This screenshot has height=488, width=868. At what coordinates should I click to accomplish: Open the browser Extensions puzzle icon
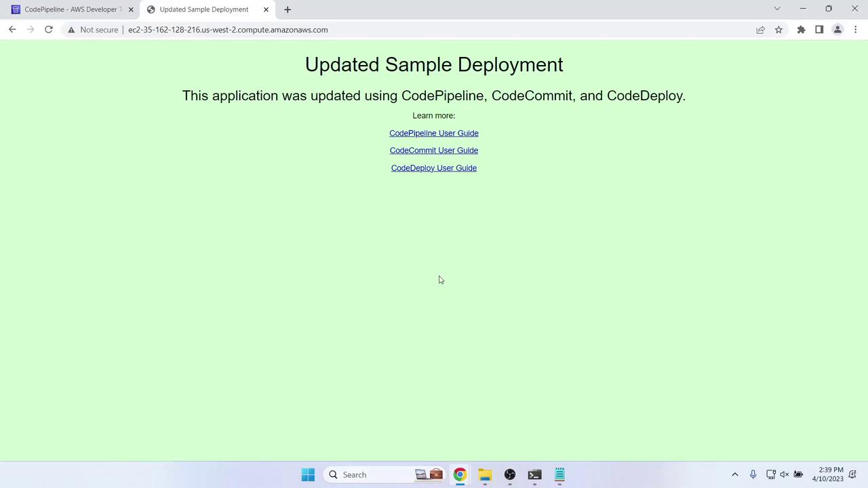tap(801, 30)
